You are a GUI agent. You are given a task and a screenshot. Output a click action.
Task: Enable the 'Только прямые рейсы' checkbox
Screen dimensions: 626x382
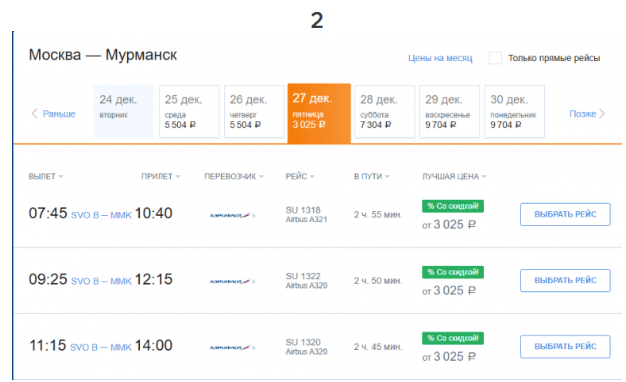[495, 58]
